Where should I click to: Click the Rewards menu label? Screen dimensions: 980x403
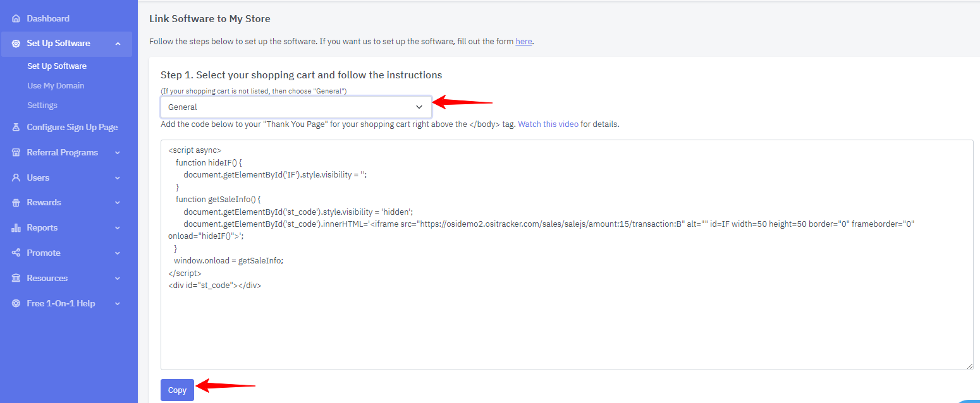(x=44, y=203)
